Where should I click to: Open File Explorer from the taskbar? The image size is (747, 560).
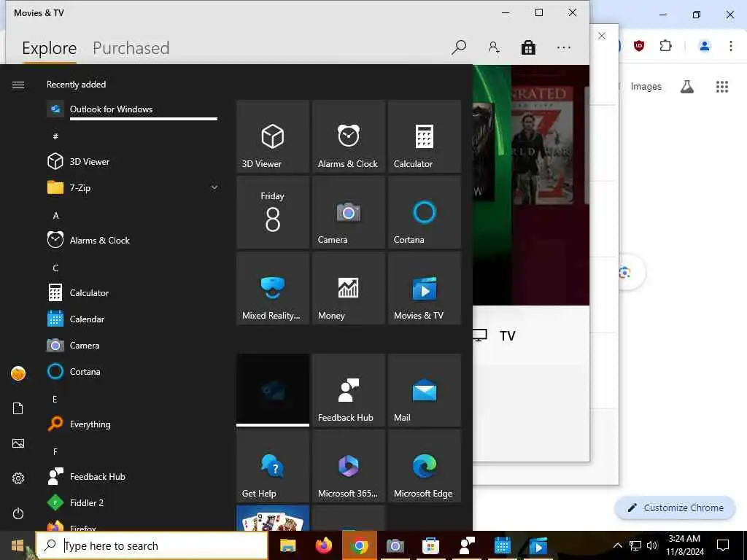pyautogui.click(x=287, y=545)
